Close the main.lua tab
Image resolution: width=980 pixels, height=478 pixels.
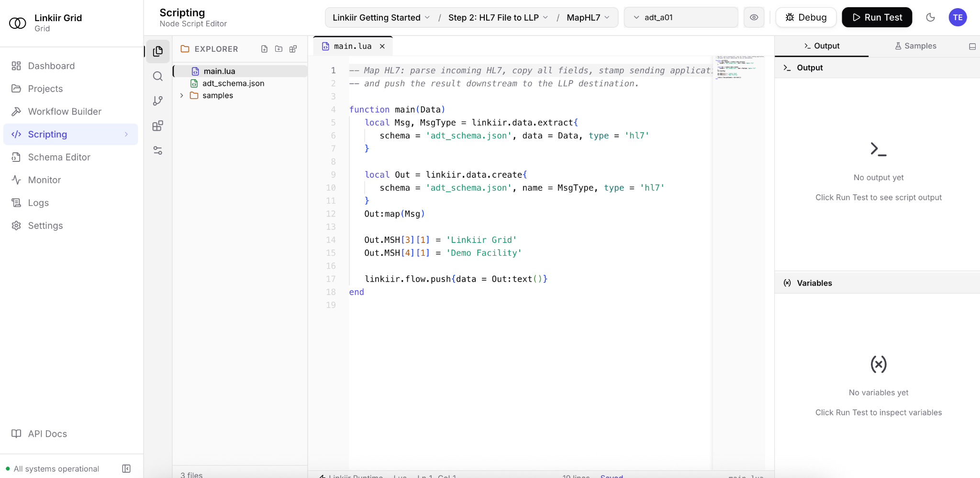point(382,46)
